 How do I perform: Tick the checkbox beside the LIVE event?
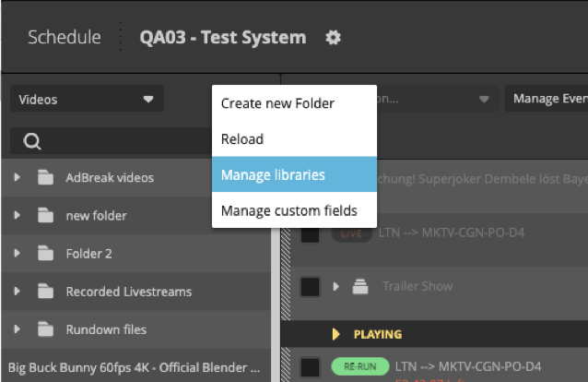click(x=311, y=233)
